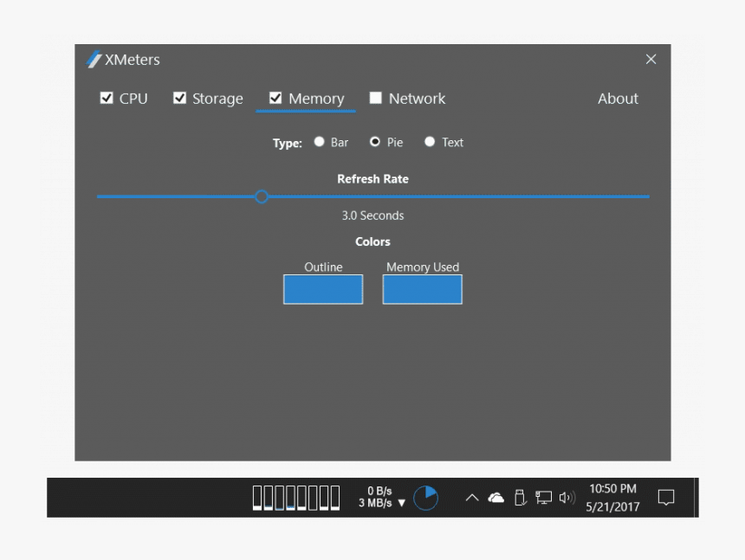745x560 pixels.
Task: Change the Outline color swatch
Action: [322, 289]
